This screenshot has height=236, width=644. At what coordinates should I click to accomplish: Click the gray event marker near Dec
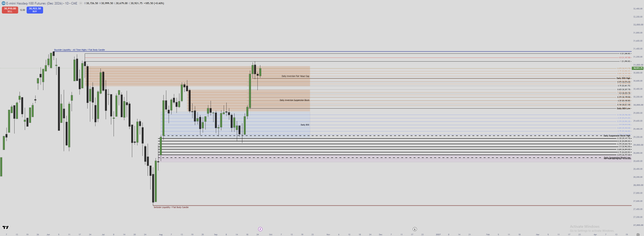point(415,228)
